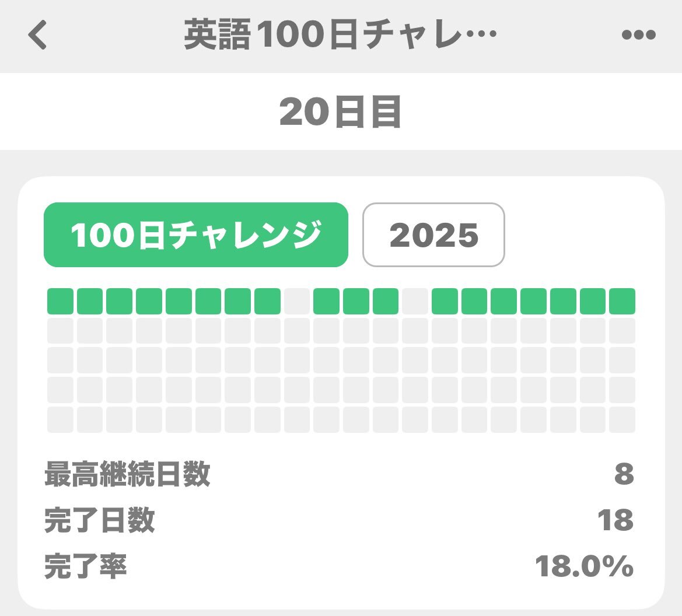The image size is (682, 616).
Task: Switch to the 2025 year view
Action: click(433, 235)
